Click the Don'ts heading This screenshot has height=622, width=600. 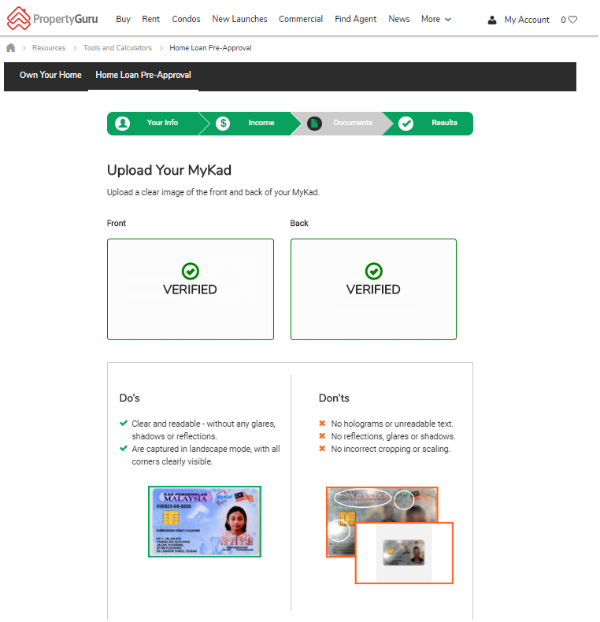pyautogui.click(x=334, y=398)
